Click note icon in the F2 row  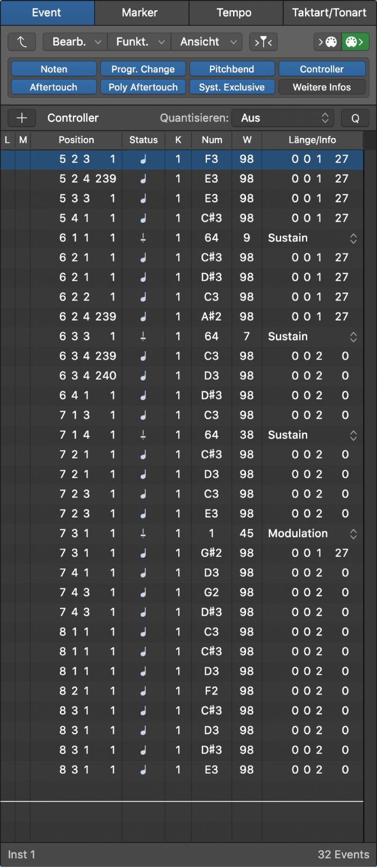coord(143,691)
